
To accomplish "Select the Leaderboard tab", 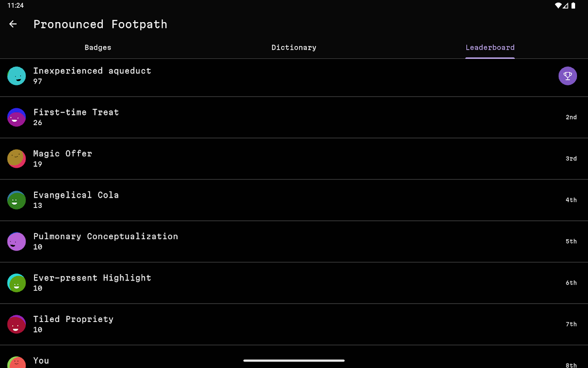I will 490,47.
